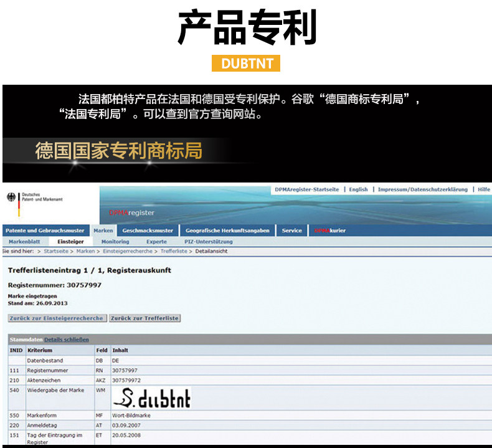Click the INID column header
This screenshot has width=492, height=448.
point(16,350)
